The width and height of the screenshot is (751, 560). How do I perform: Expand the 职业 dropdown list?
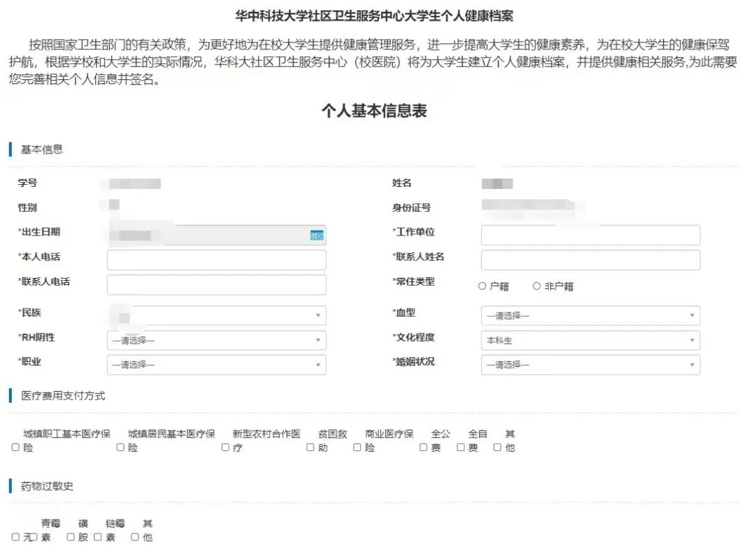[216, 364]
